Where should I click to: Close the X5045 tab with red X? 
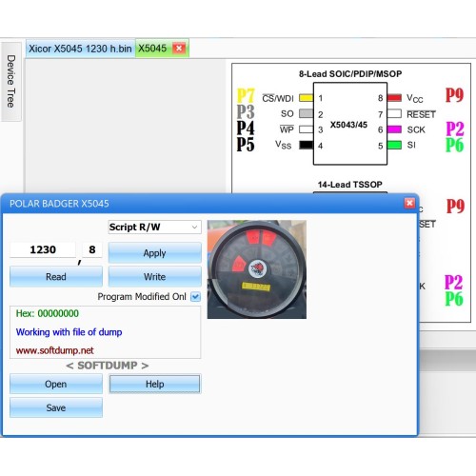tap(179, 49)
